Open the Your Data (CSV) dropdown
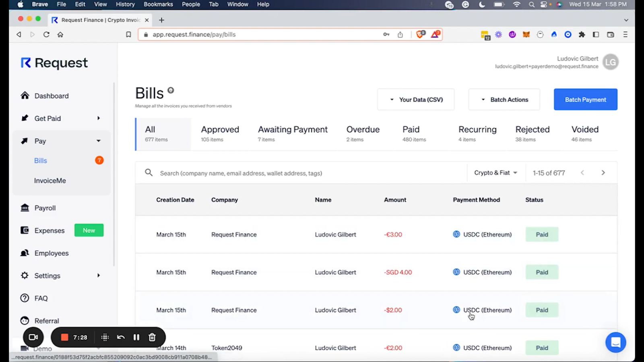Image resolution: width=644 pixels, height=362 pixels. point(416,99)
